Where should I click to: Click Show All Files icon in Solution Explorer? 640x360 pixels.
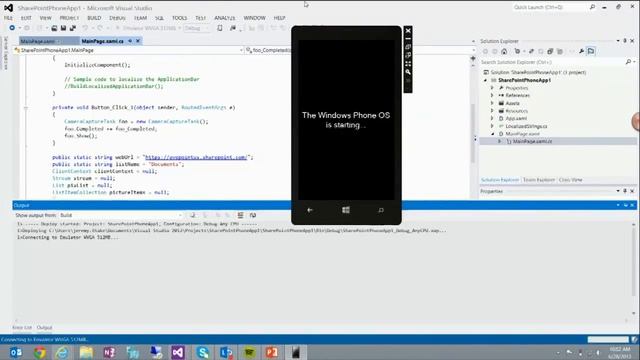click(560, 51)
